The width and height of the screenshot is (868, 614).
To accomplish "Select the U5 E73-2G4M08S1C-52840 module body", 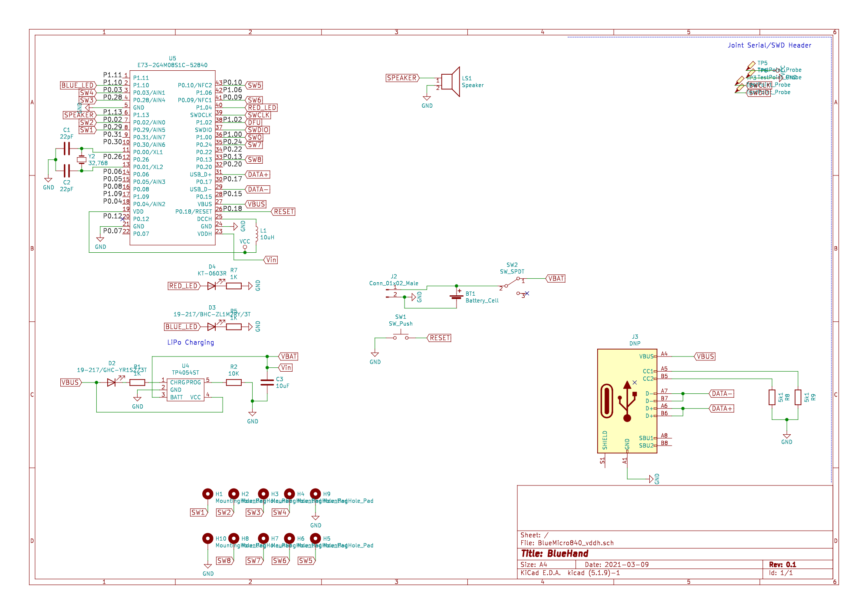I will tap(172, 158).
